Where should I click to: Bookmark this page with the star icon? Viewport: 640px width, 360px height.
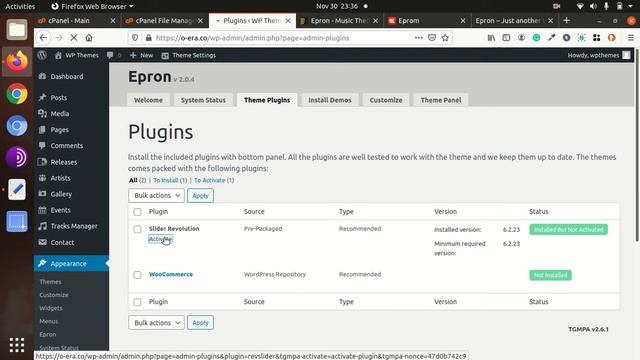tap(445, 38)
